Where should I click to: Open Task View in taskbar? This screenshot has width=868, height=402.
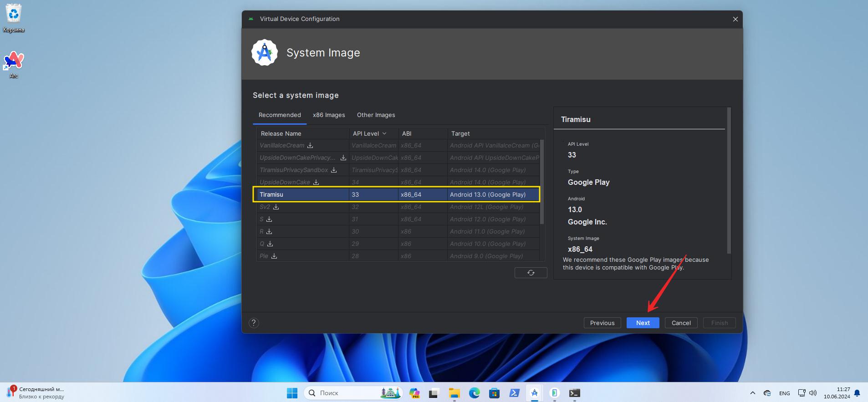click(x=434, y=393)
